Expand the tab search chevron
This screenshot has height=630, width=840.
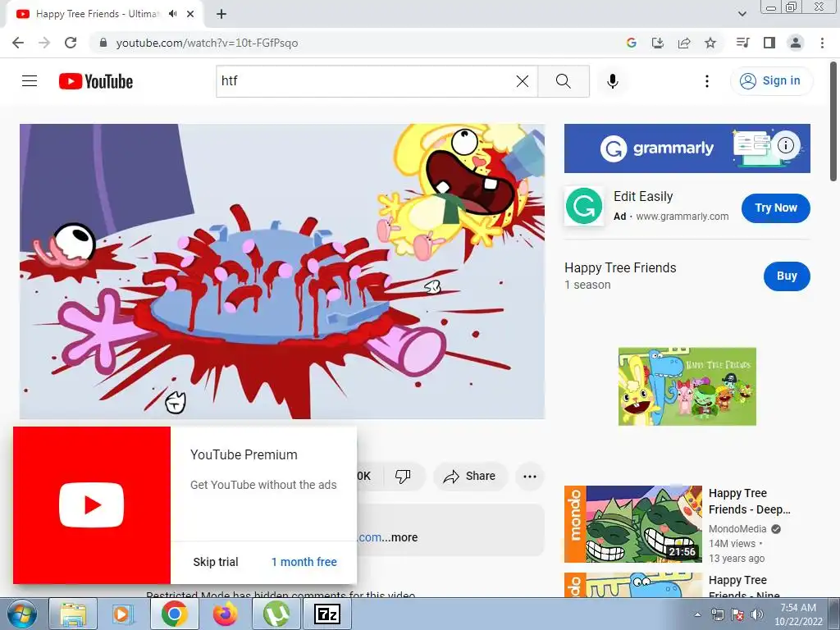(742, 14)
